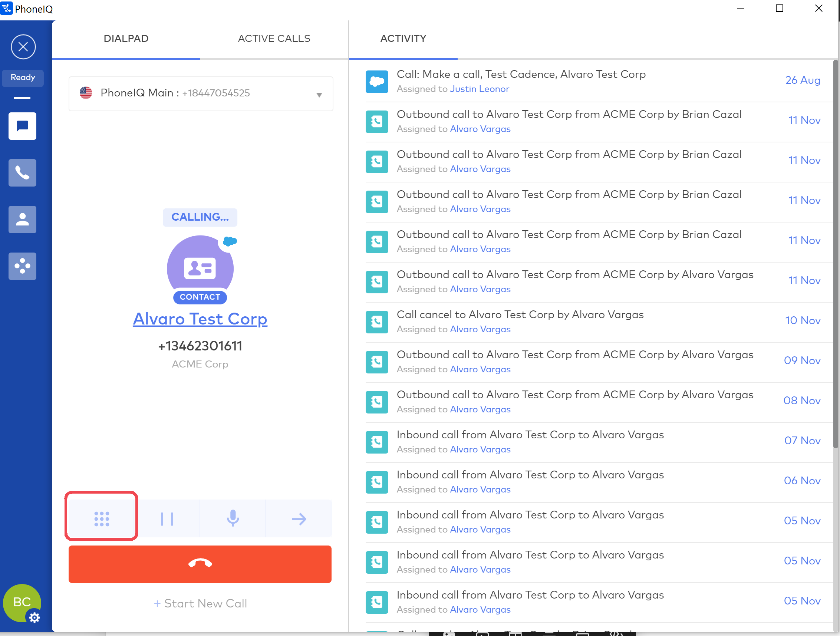Hang up the call with red button
The height and width of the screenshot is (636, 840).
point(200,564)
